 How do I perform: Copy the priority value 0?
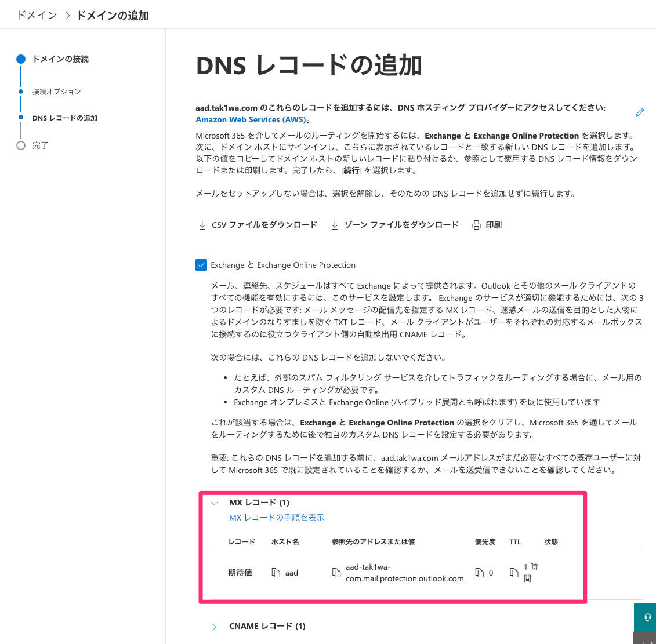479,573
